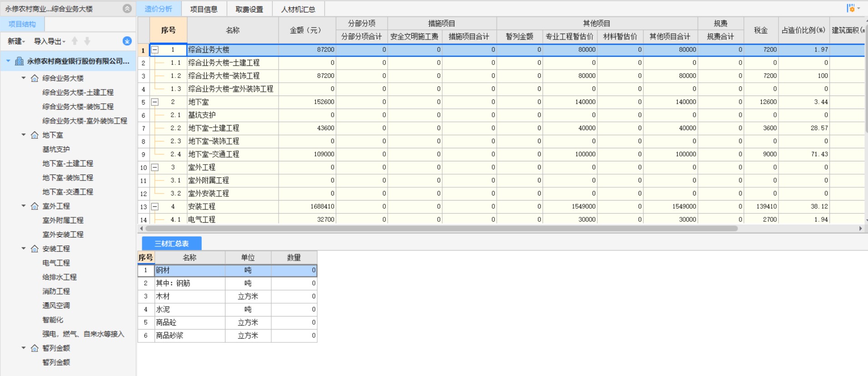Select 强电、燃气、自来水等接入 in tree
Viewport: 868px width, 376px height.
point(84,334)
